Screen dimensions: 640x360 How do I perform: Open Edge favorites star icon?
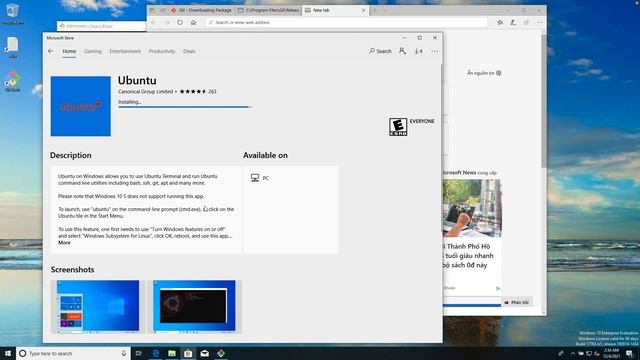click(x=500, y=22)
